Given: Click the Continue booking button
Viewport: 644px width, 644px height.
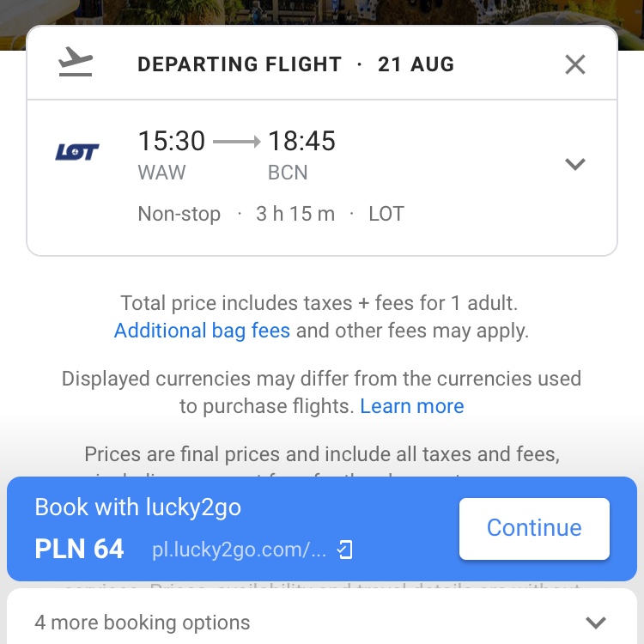Looking at the screenshot, I should 534,529.
